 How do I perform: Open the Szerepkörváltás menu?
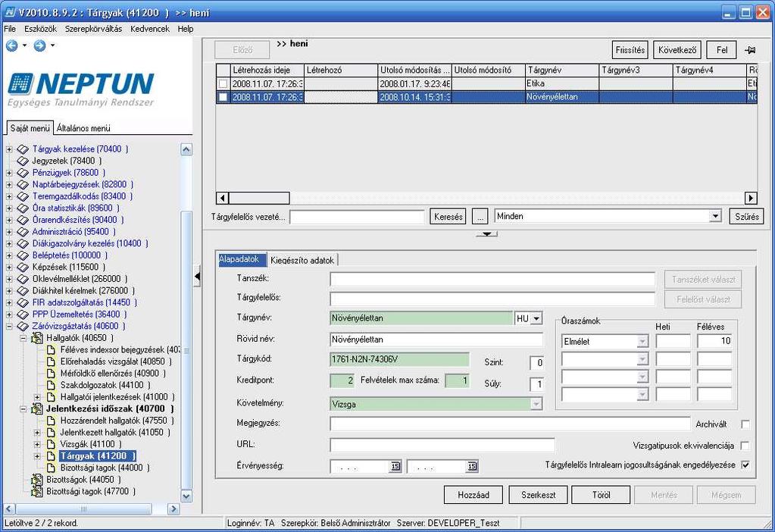pyautogui.click(x=93, y=29)
